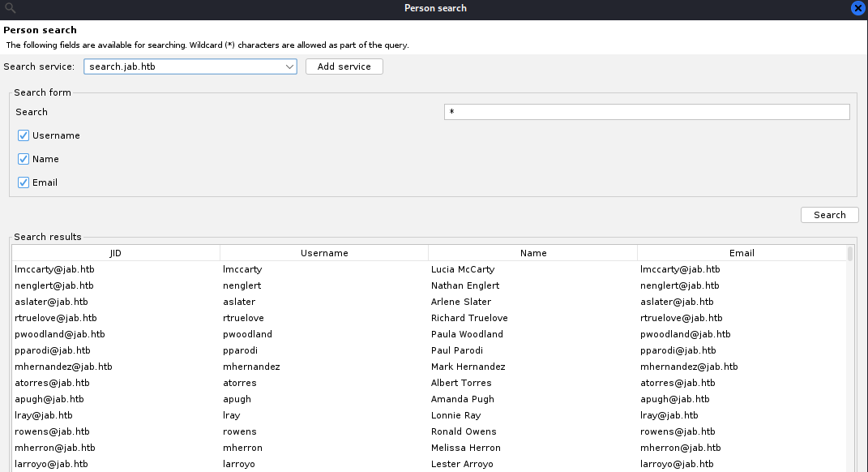The width and height of the screenshot is (868, 472).
Task: Select the lmccarty@jab.htb result row
Action: (429, 269)
